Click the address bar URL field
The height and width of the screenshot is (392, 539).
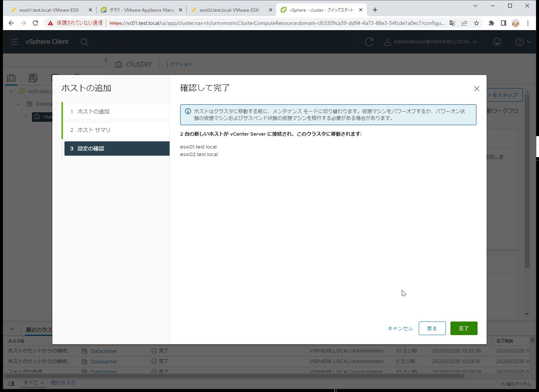coord(277,23)
